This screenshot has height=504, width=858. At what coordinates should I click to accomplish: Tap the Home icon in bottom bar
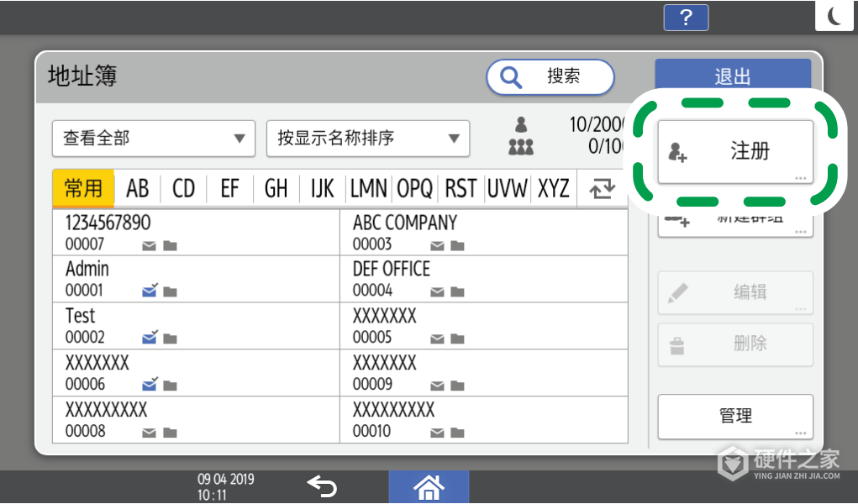(429, 487)
